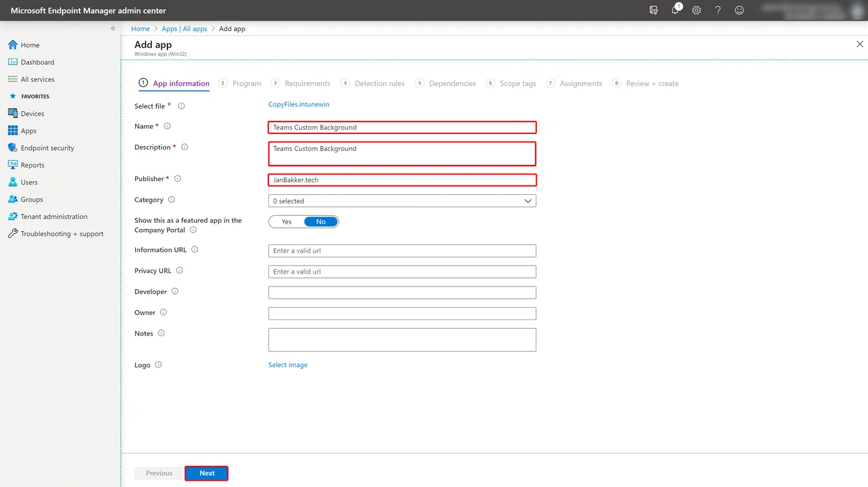This screenshot has width=868, height=487.
Task: Click the Troubleshooting wrench icon
Action: [12, 234]
